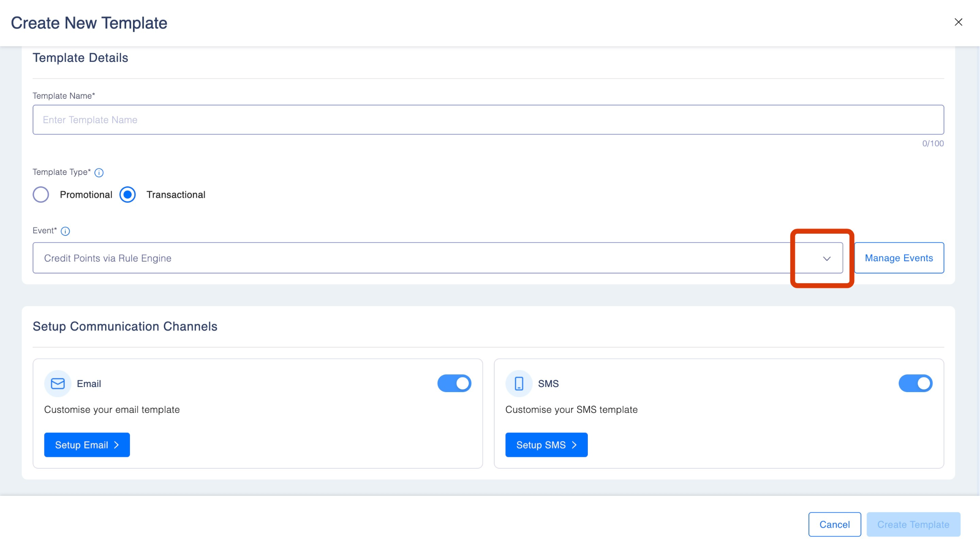This screenshot has width=980, height=553.
Task: Select the Transactional radio button
Action: [127, 195]
